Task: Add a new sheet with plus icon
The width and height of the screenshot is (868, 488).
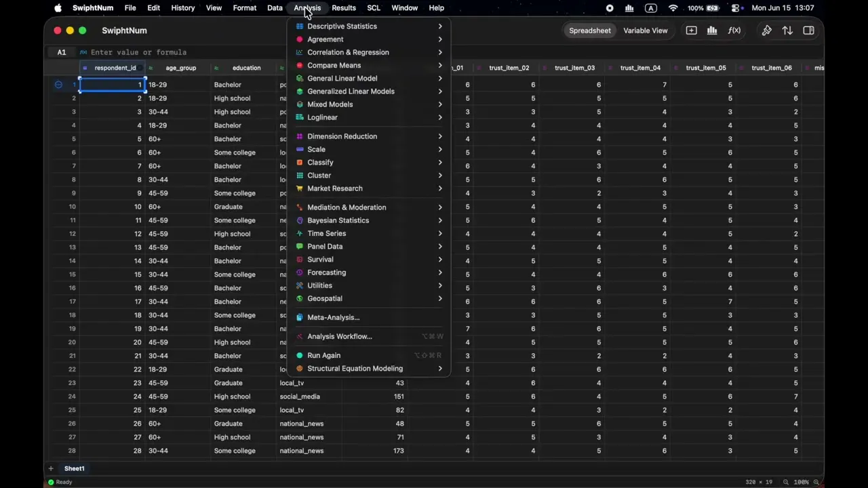Action: pos(50,468)
